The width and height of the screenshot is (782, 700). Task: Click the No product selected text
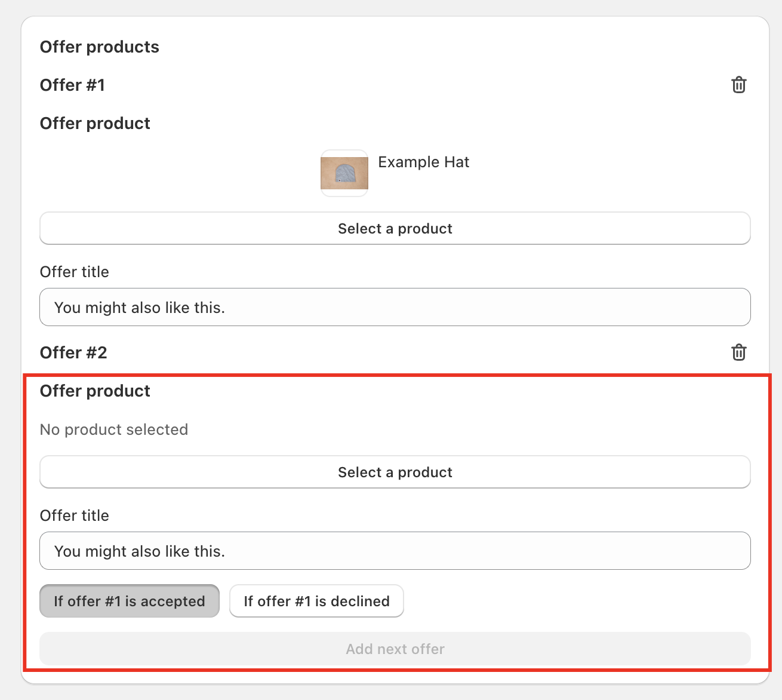[x=114, y=429]
